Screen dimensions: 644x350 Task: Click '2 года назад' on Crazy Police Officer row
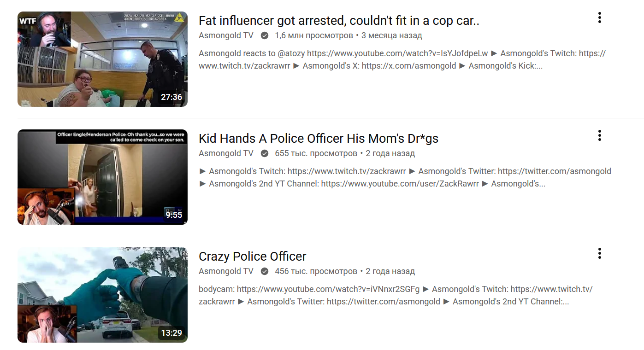coord(390,271)
